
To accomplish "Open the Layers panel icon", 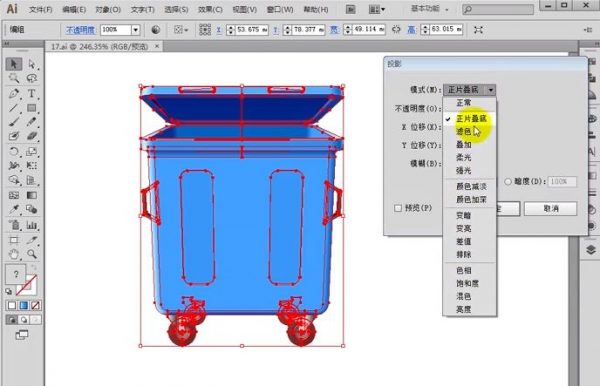I will tap(591, 250).
